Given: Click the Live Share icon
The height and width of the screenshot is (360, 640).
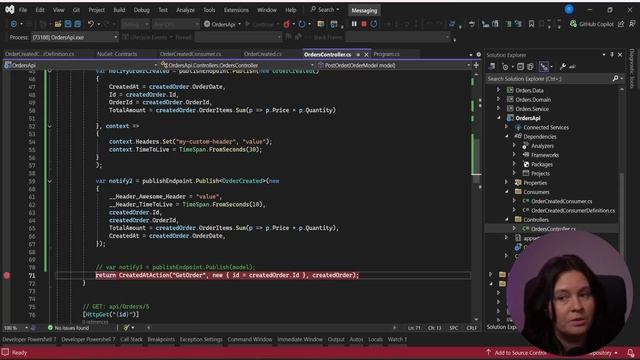Looking at the screenshot, I should (x=621, y=24).
